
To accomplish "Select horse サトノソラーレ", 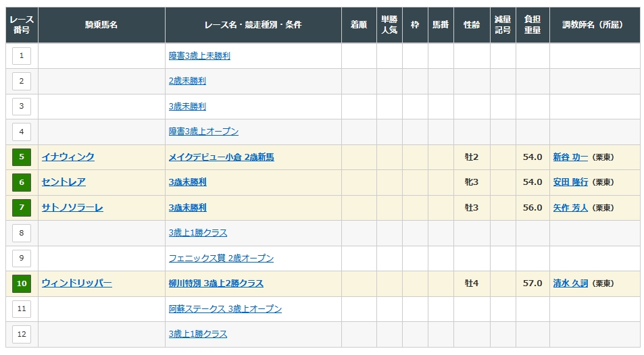I will 72,207.
